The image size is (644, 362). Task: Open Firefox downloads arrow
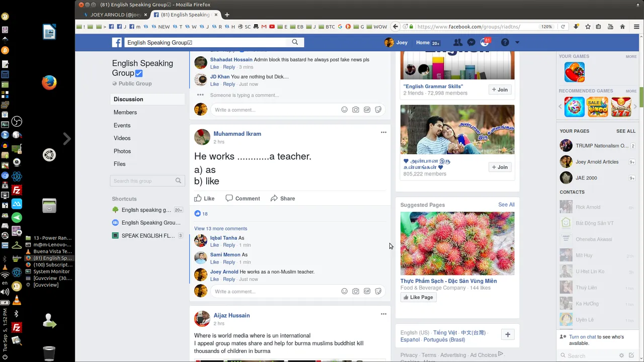point(576,27)
